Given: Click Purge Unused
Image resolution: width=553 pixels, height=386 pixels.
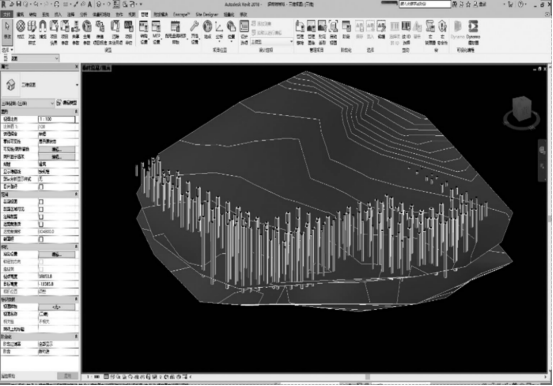Looking at the screenshot, I should [116, 32].
